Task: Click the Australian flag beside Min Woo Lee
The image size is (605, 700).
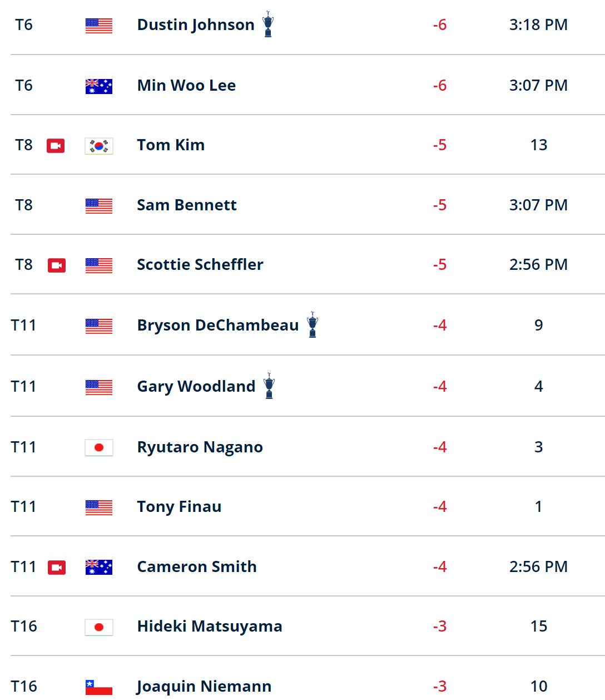Action: (99, 86)
